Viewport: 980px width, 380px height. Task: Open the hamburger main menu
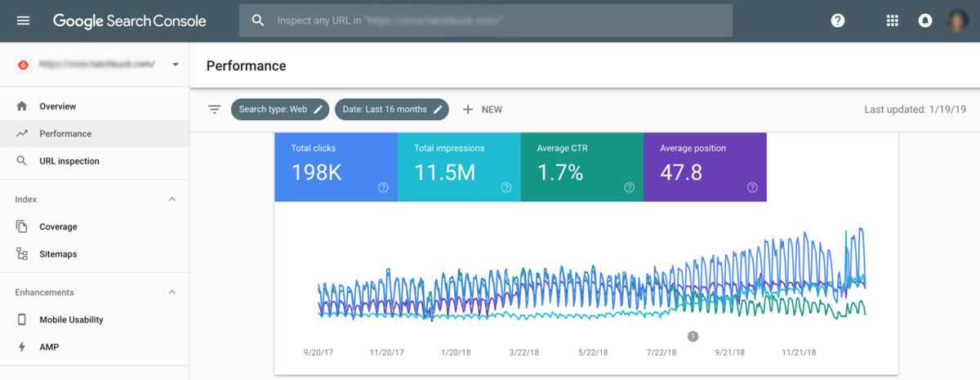pyautogui.click(x=23, y=21)
